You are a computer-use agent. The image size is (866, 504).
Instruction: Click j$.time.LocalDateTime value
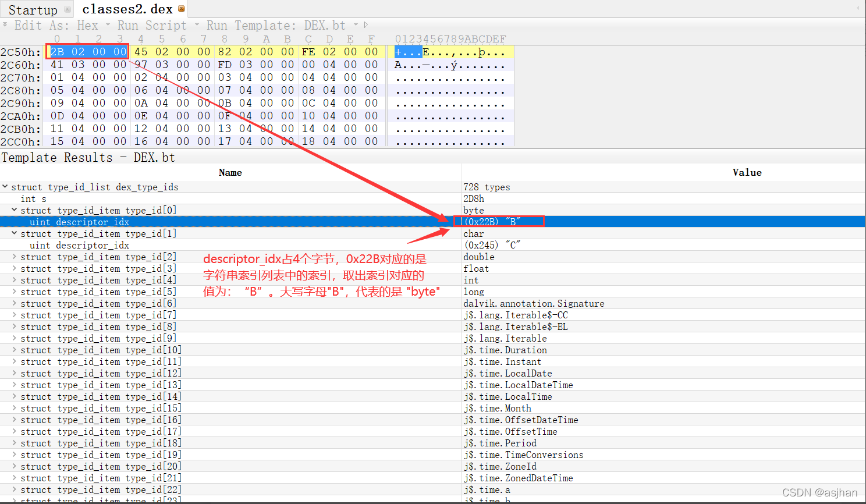click(x=518, y=385)
